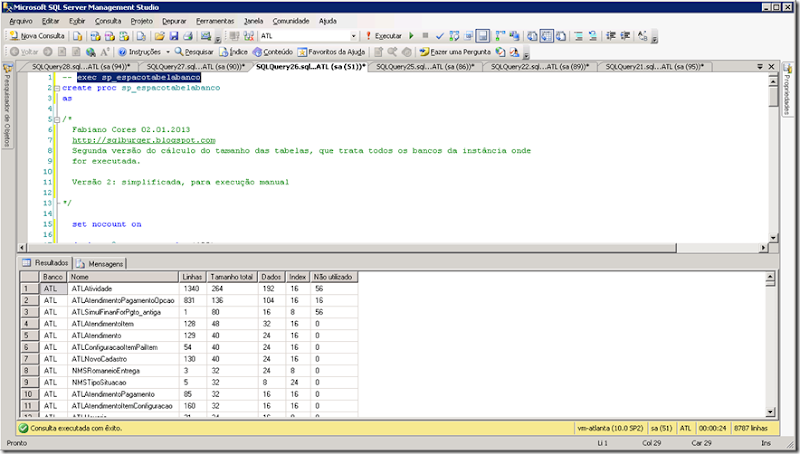Click the NMSTipoSituacao cell
The image size is (800, 454).
[123, 383]
